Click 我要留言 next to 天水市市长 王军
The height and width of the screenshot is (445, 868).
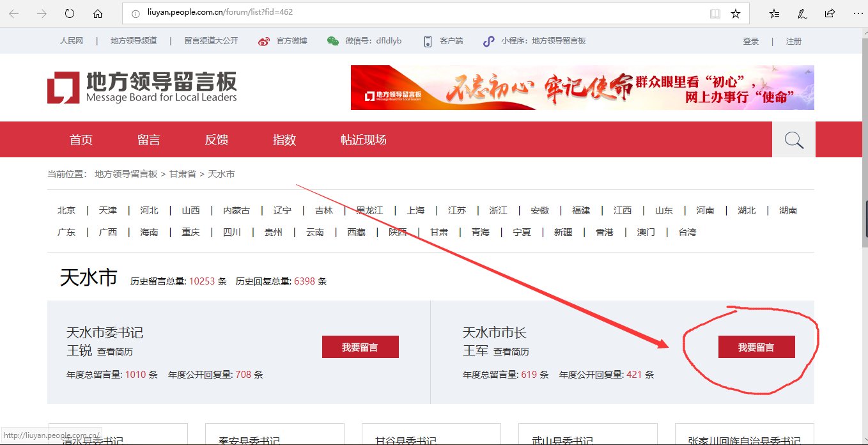pyautogui.click(x=757, y=347)
